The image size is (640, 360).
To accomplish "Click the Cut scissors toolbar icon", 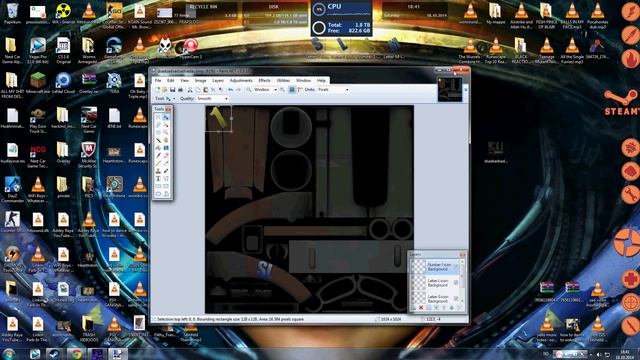I will (x=190, y=89).
